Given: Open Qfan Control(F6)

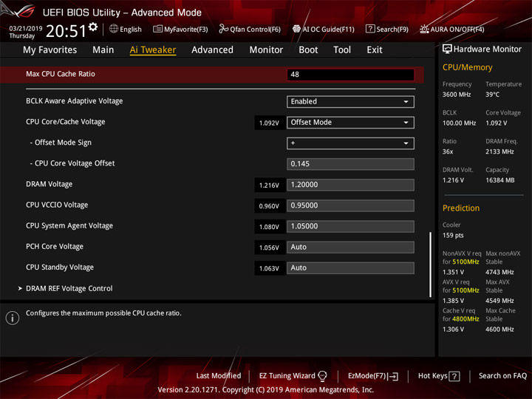Looking at the screenshot, I should pyautogui.click(x=250, y=29).
